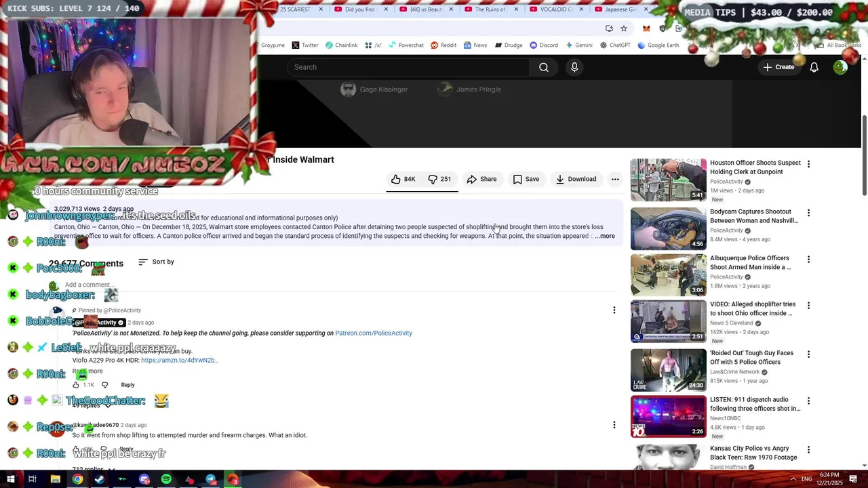868x488 pixels.
Task: Switch to 'The Ruins of' browser tab
Action: click(x=490, y=9)
